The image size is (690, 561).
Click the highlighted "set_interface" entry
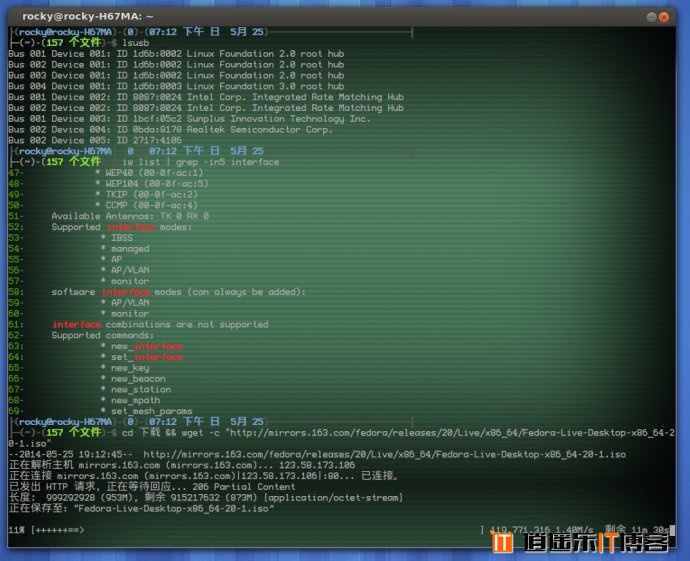point(146,357)
